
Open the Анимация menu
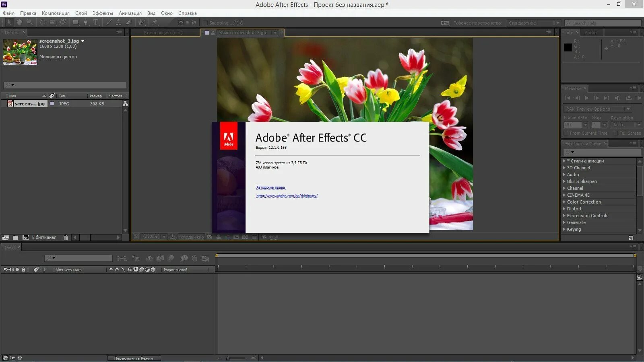(x=130, y=13)
